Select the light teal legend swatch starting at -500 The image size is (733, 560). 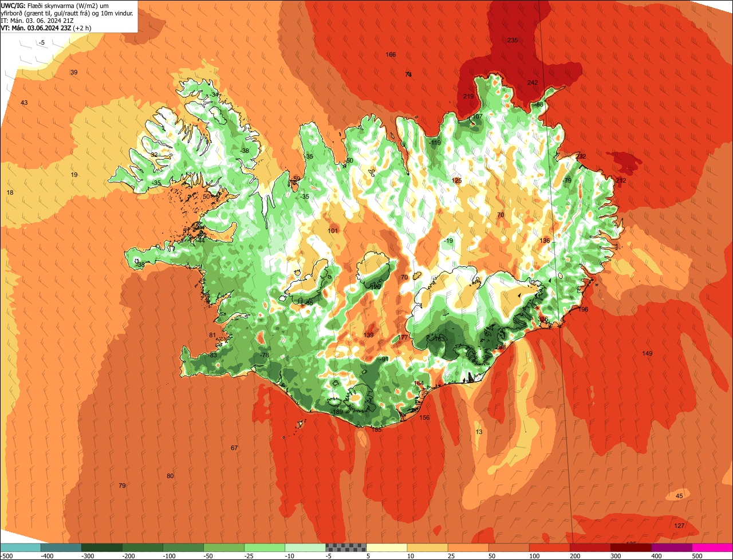pyautogui.click(x=20, y=547)
